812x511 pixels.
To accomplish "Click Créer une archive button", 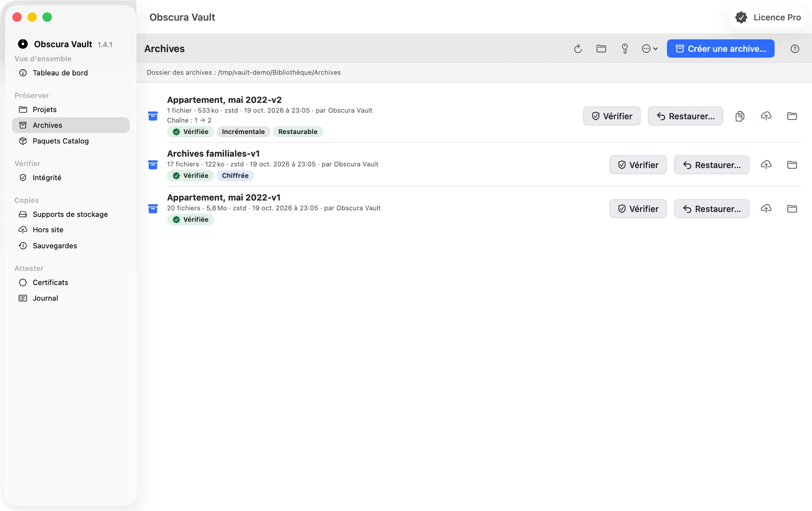I will [x=721, y=49].
